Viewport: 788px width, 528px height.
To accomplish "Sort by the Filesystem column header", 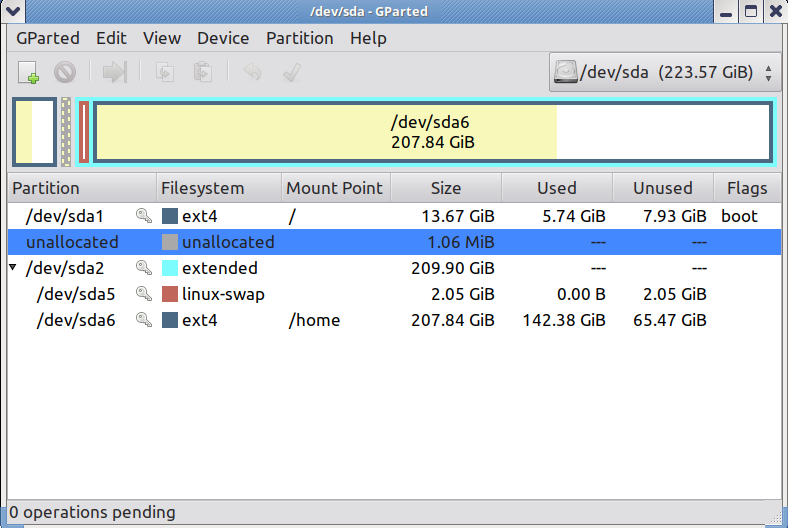I will (x=219, y=188).
